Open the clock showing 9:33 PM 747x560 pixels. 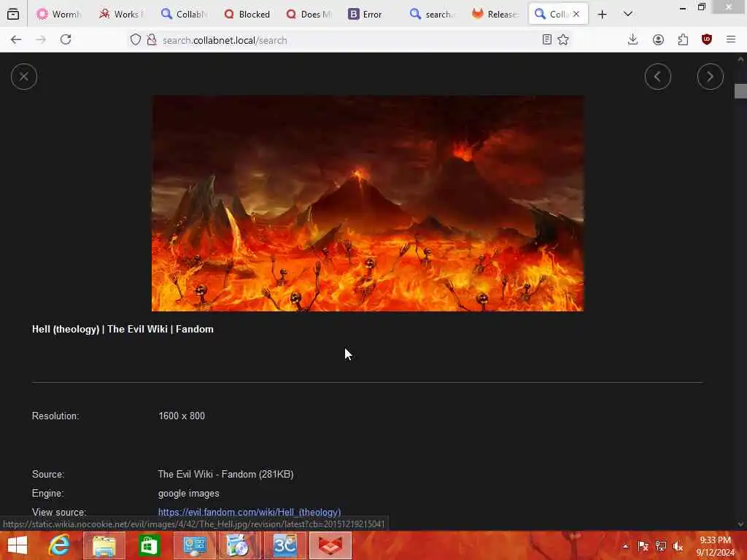click(x=716, y=545)
